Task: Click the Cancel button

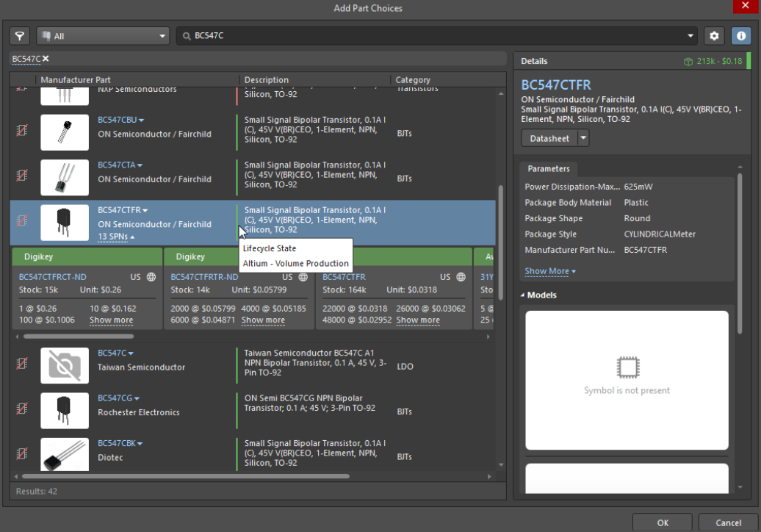Action: [x=728, y=522]
